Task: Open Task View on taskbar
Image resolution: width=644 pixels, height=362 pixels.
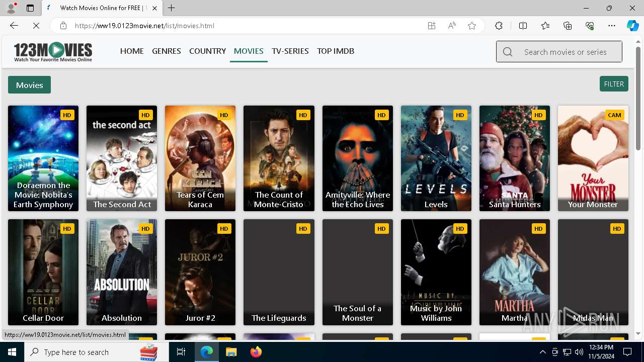Action: point(181,352)
